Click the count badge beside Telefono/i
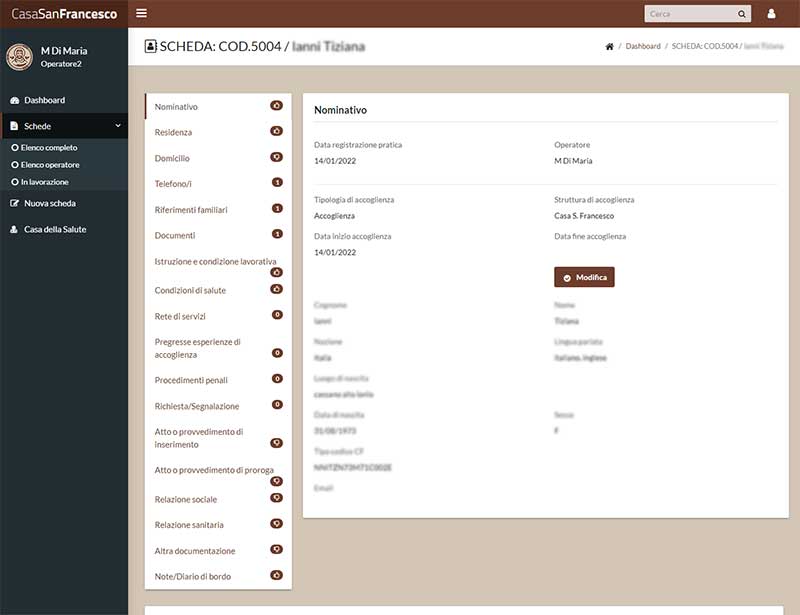Image resolution: width=800 pixels, height=615 pixels. 277,183
